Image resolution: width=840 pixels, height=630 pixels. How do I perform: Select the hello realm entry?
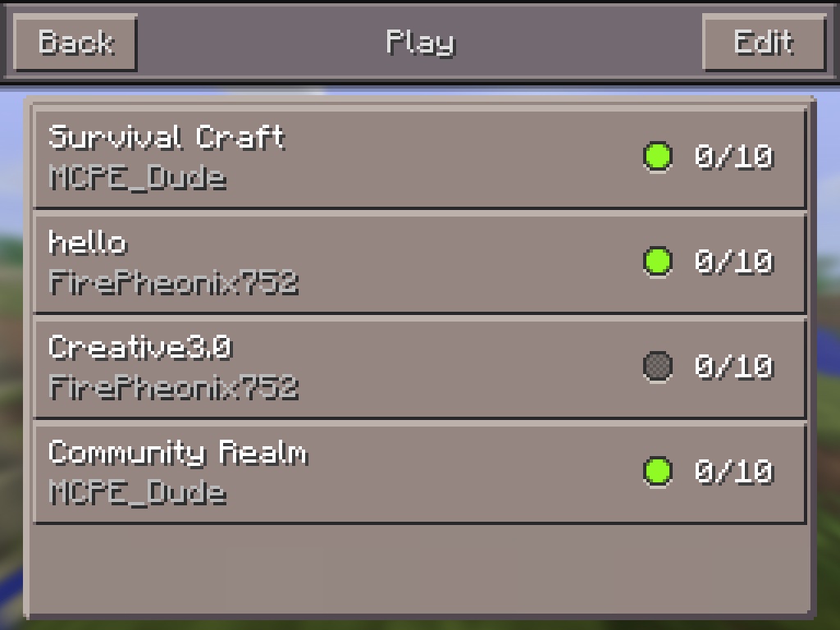point(420,262)
